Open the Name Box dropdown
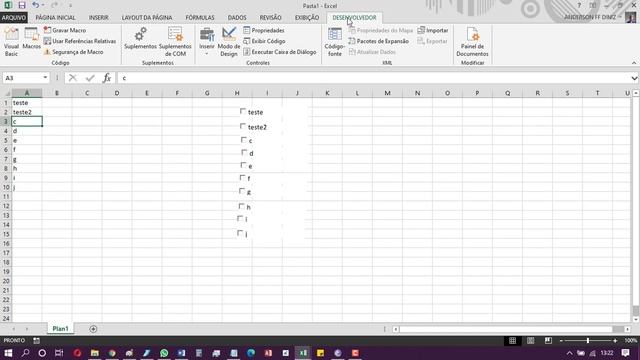This screenshot has height=360, width=640. (x=45, y=78)
